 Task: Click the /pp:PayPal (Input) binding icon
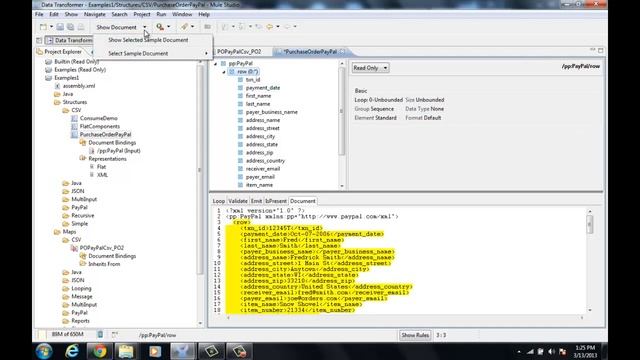coord(91,151)
